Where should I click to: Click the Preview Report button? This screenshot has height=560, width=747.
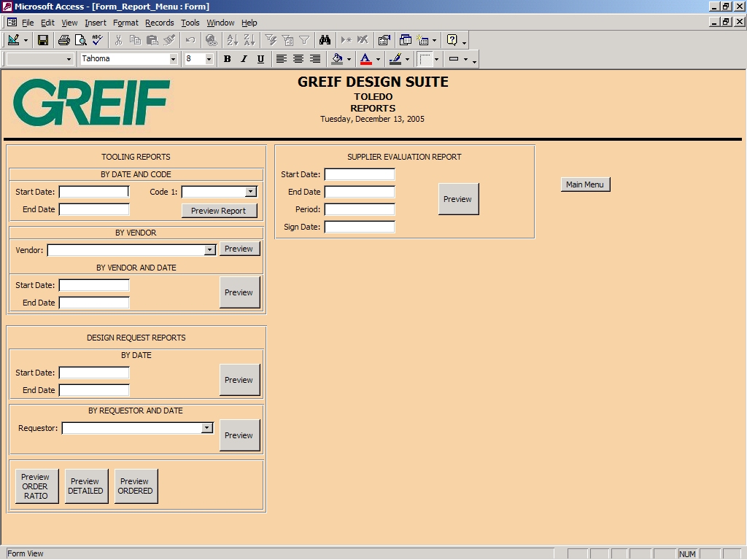[x=219, y=211]
